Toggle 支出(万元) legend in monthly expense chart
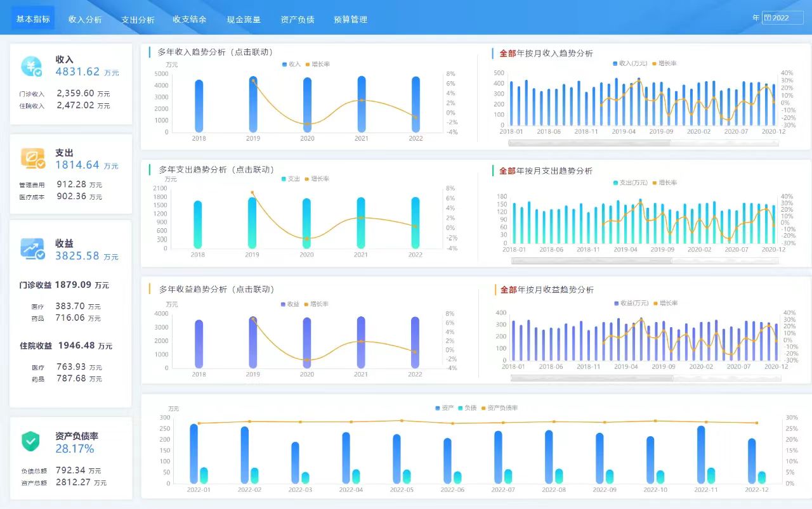812x509 pixels. pyautogui.click(x=630, y=183)
